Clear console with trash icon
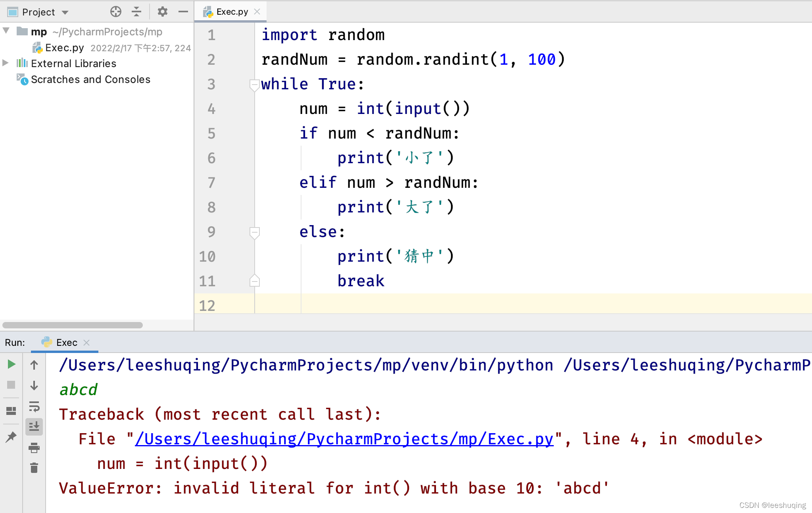This screenshot has height=513, width=812. pyautogui.click(x=34, y=468)
